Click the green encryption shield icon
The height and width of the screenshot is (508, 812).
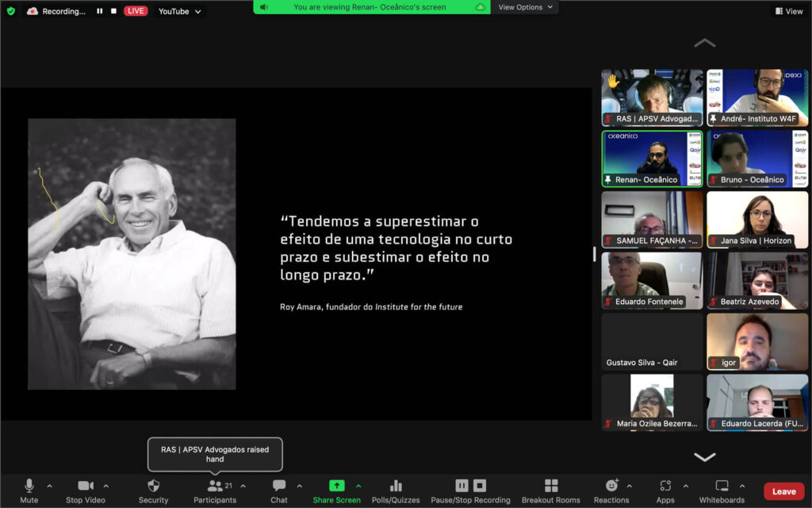(10, 11)
